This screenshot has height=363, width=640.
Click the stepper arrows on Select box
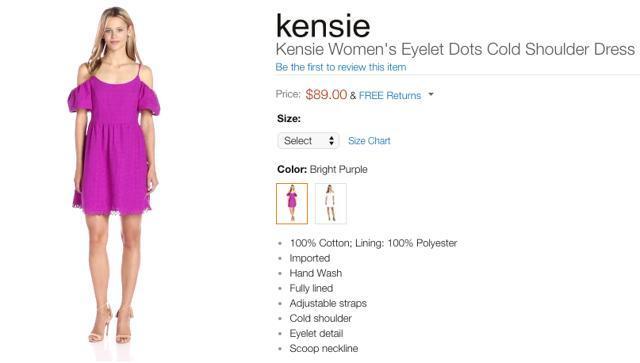(331, 141)
